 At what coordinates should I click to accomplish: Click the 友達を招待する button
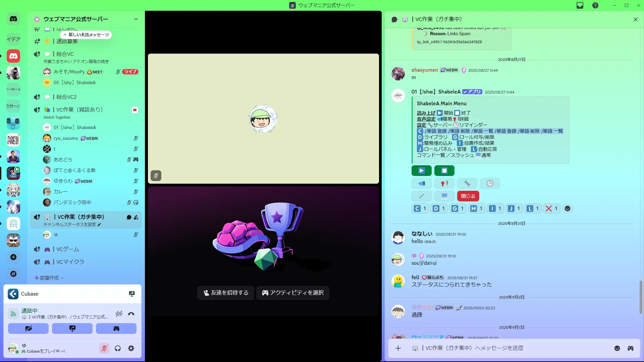(226, 293)
